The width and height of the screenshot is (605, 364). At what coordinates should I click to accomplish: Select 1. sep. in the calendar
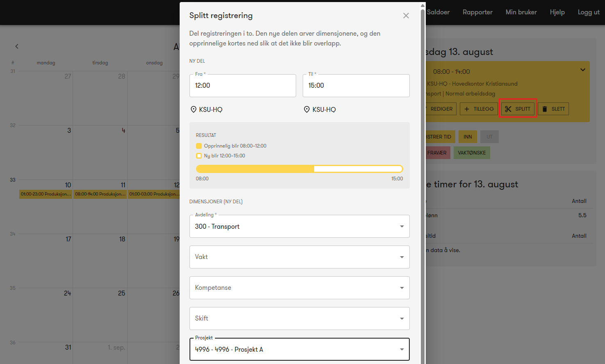[x=116, y=348]
